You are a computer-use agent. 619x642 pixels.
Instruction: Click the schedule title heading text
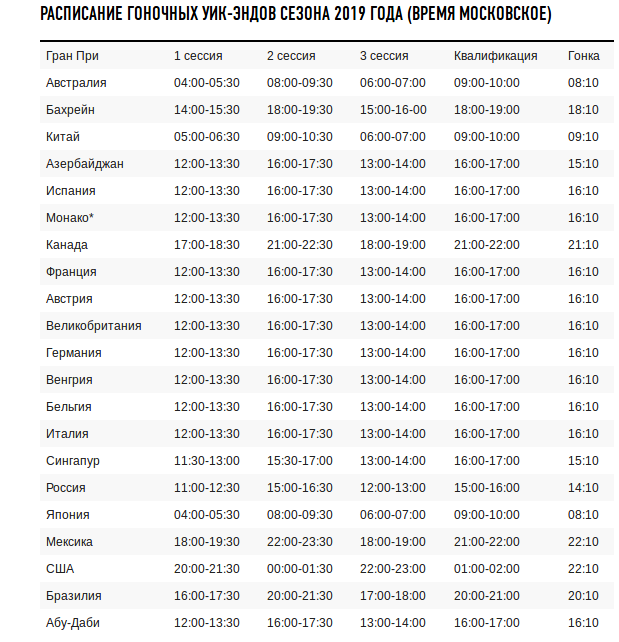click(x=296, y=14)
